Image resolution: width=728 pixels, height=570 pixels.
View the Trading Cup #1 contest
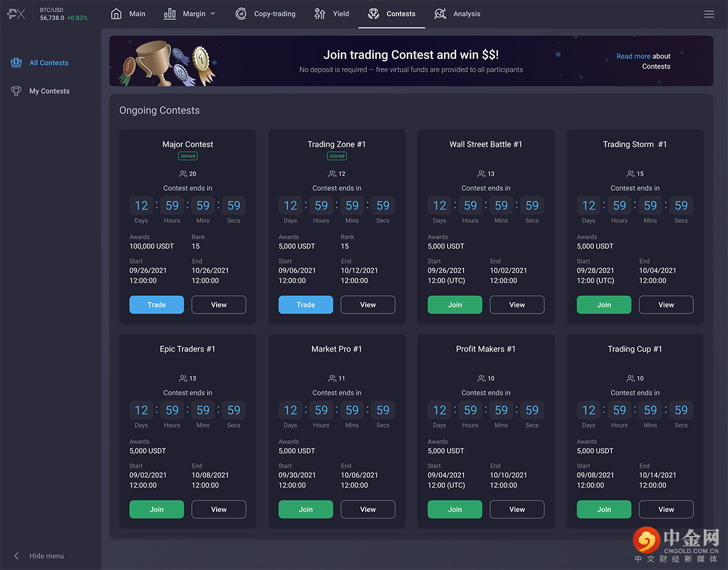pyautogui.click(x=667, y=509)
